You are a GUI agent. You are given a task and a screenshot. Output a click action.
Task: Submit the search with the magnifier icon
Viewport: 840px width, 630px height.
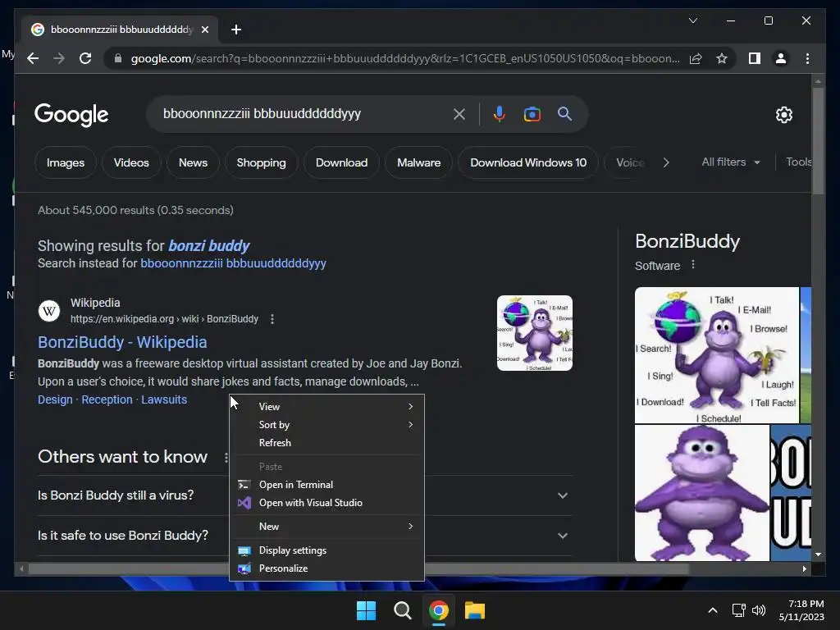(564, 113)
